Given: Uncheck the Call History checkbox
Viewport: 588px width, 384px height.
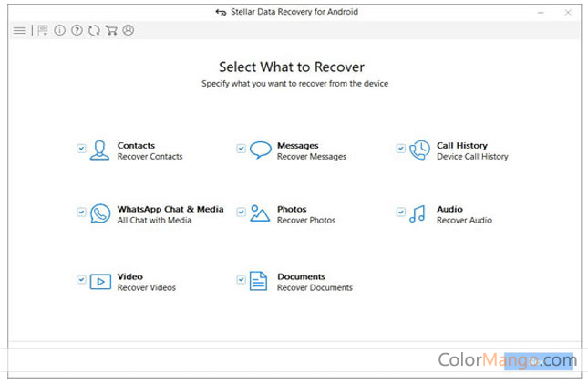Looking at the screenshot, I should pyautogui.click(x=400, y=149).
